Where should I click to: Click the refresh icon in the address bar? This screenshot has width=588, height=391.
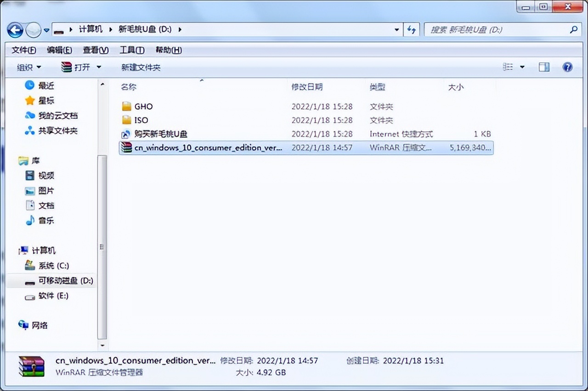[x=412, y=30]
